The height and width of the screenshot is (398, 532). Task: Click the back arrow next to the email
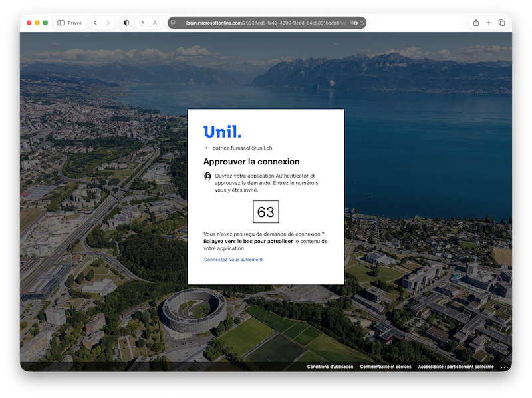207,148
